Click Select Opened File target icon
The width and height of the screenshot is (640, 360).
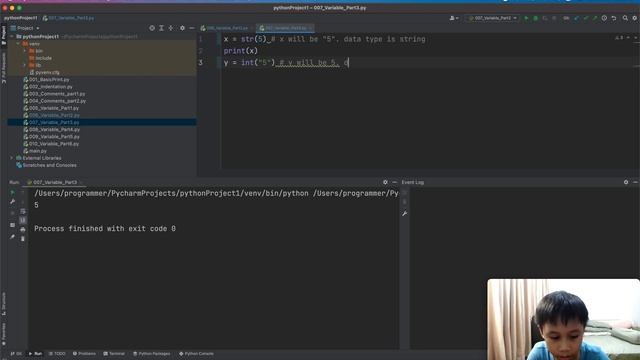[152, 28]
